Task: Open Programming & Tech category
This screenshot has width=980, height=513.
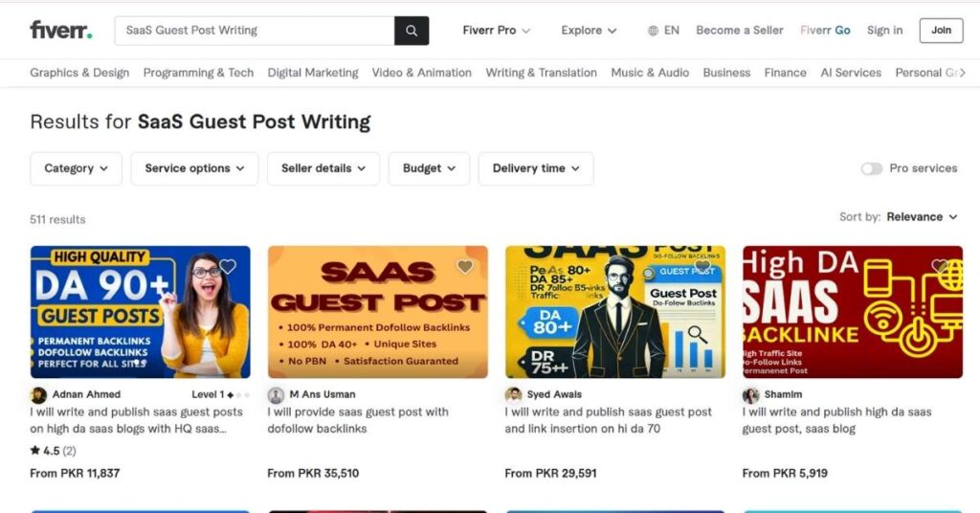Action: coord(198,73)
